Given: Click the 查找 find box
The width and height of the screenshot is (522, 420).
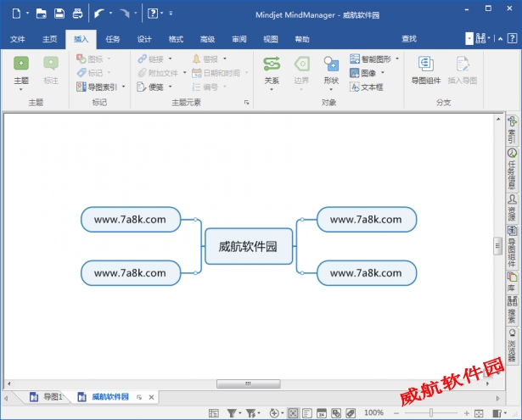Looking at the screenshot, I should pos(409,39).
